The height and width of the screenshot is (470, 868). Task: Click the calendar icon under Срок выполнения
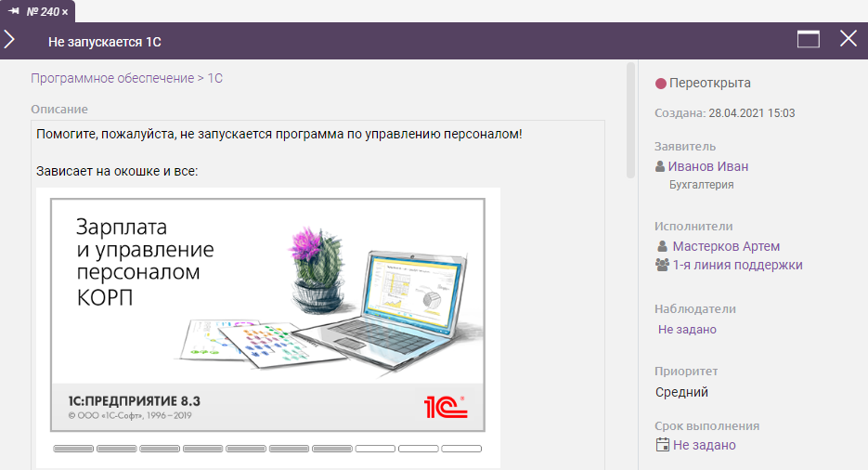click(662, 445)
